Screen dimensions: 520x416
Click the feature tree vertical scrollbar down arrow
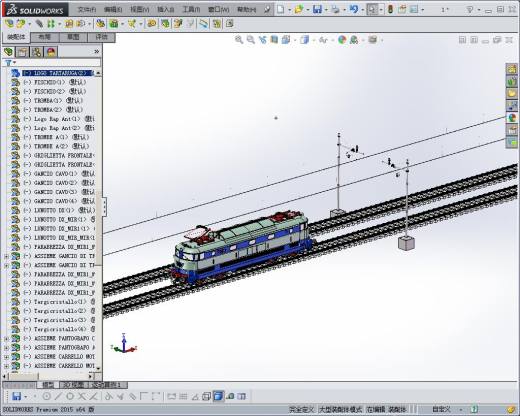pyautogui.click(x=98, y=368)
